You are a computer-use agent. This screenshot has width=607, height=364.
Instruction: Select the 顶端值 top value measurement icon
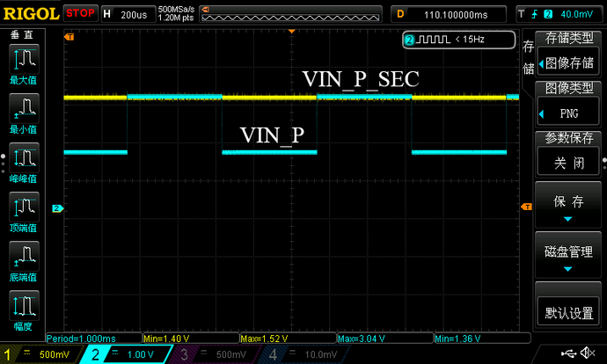click(x=24, y=212)
